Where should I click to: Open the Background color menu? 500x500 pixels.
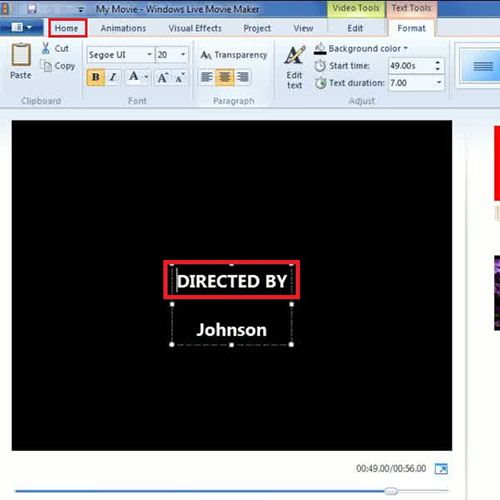(x=361, y=49)
